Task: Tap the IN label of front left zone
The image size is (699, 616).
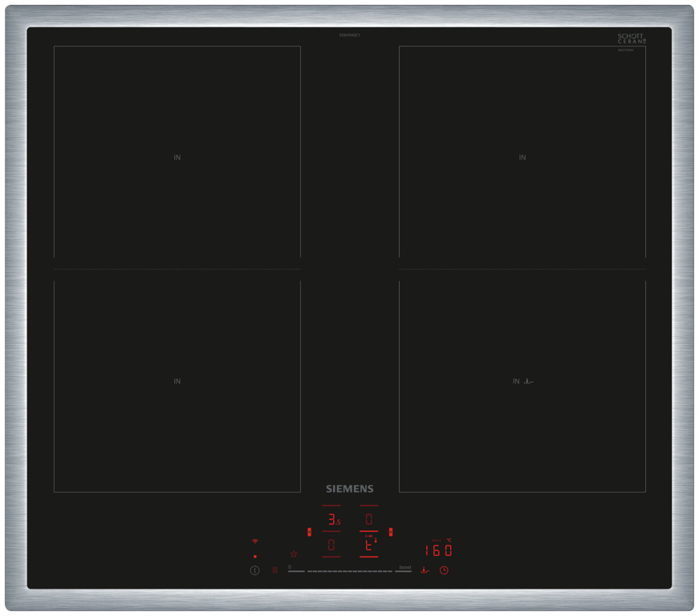Action: point(177,381)
